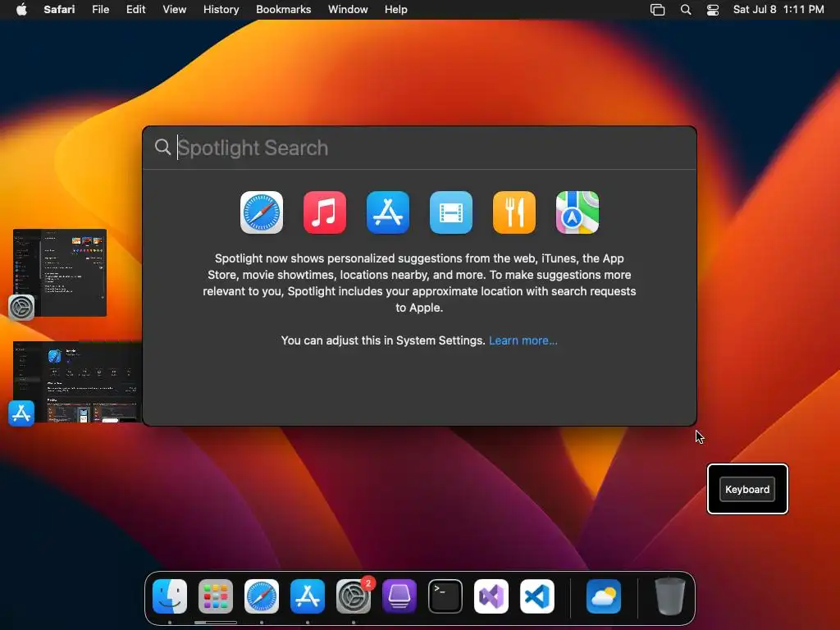Image resolution: width=840 pixels, height=630 pixels.
Task: Open Weather app from the Dock
Action: 604,596
